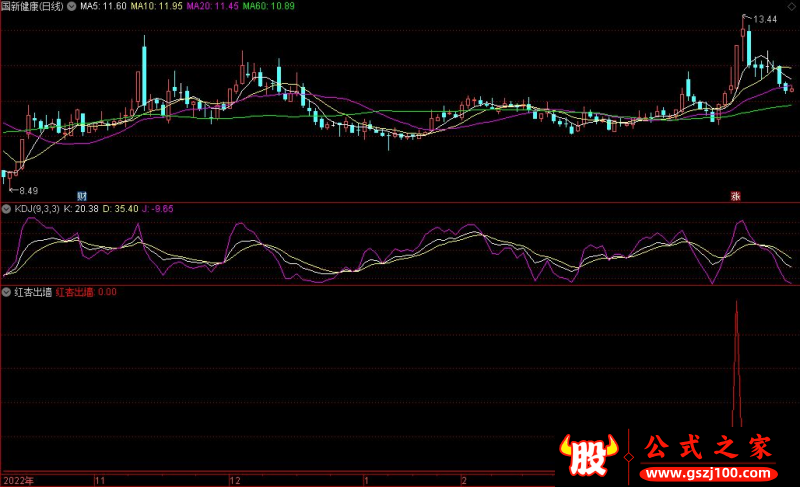Click the red 涨 marker icon
Screen dimensions: 800x487
[x=737, y=195]
